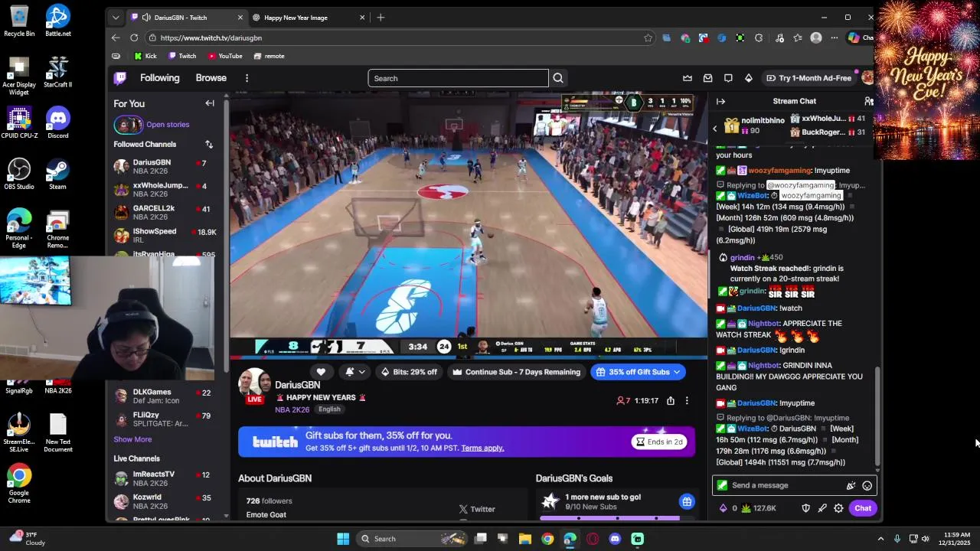Bookmark this page with the star icon
The image size is (980, 551).
point(648,37)
